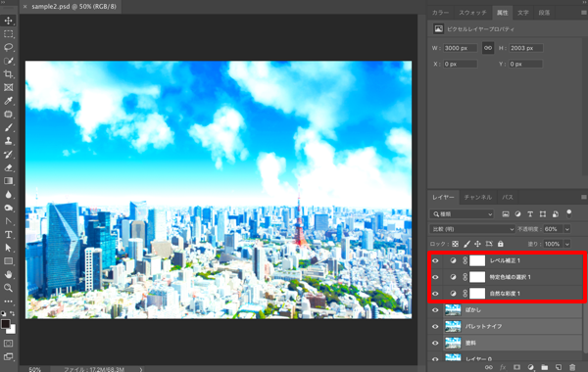
Task: Select the Horizontal Type tool
Action: click(x=8, y=235)
